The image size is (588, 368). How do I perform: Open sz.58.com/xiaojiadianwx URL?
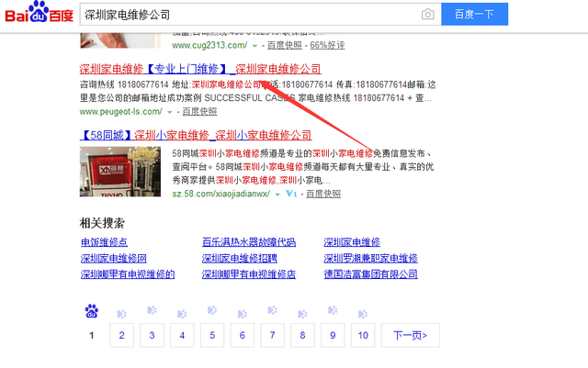click(x=220, y=194)
